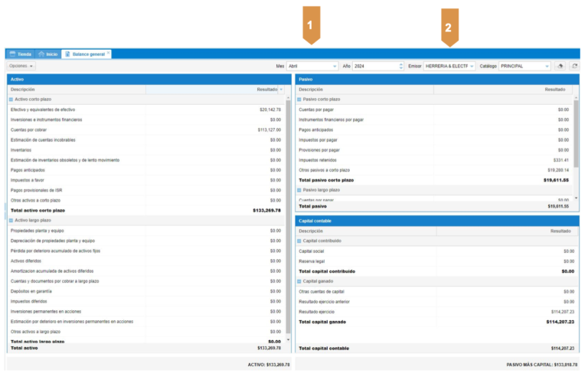Open the Mes dropdown showing Abril
Image resolution: width=588 pixels, height=380 pixels.
point(312,67)
